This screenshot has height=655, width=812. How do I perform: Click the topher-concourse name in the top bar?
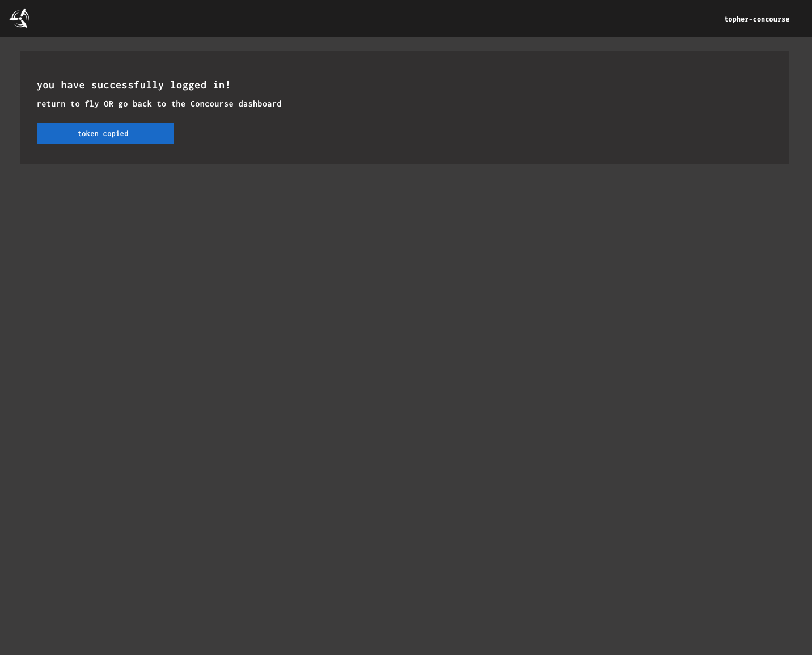click(757, 19)
